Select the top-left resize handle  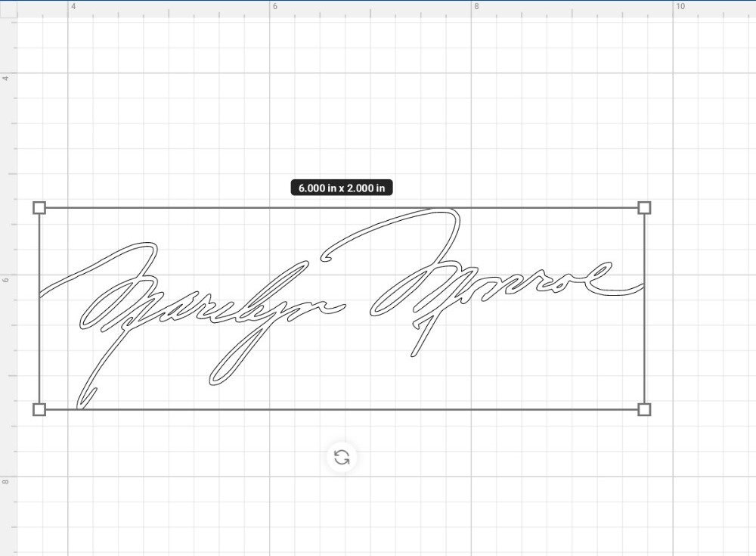tap(39, 208)
